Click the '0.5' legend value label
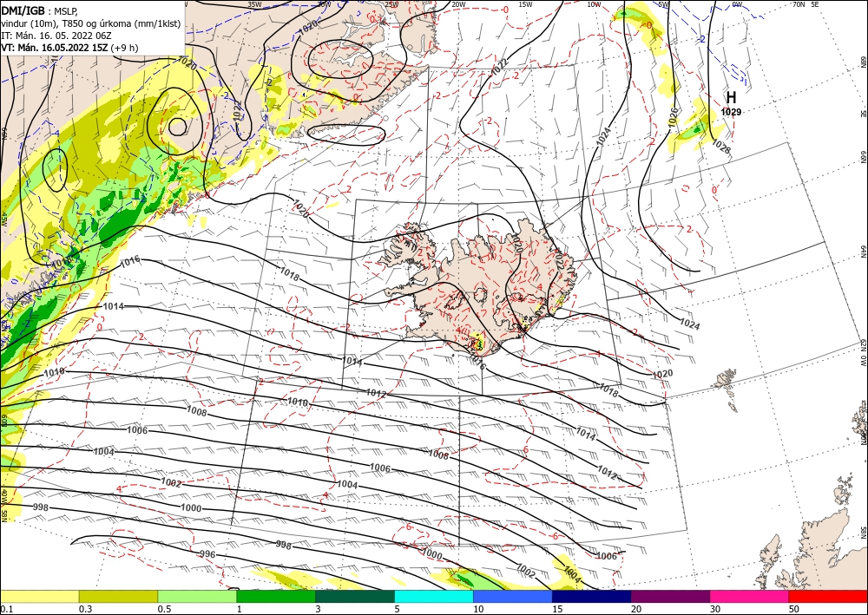 pyautogui.click(x=164, y=609)
